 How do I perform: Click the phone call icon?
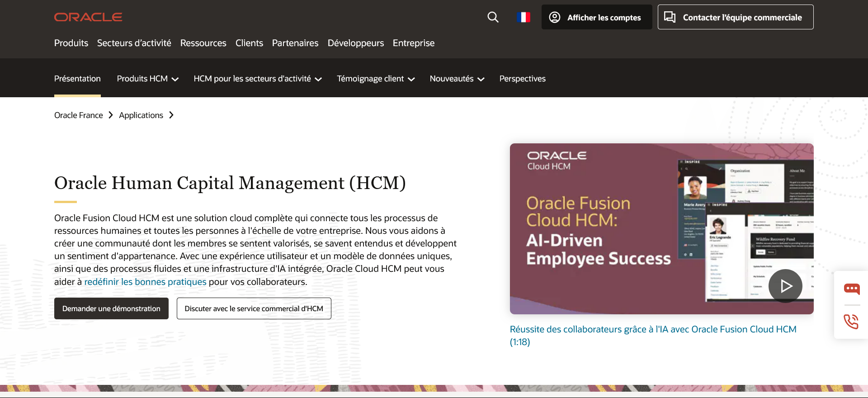(851, 322)
